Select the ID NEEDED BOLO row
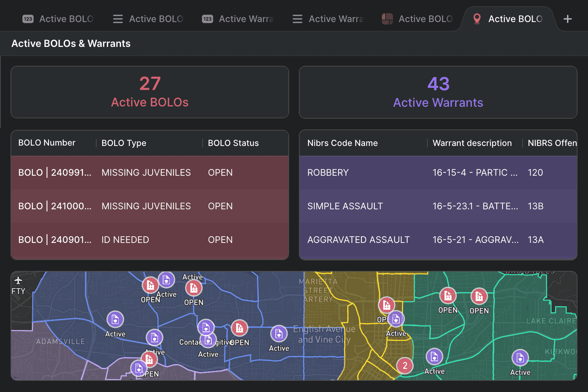The width and height of the screenshot is (588, 392). click(150, 240)
